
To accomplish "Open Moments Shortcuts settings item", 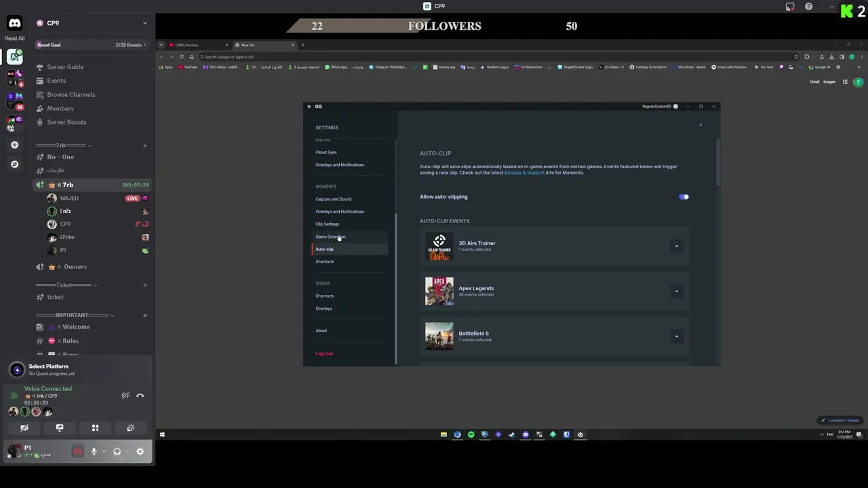I will [324, 262].
